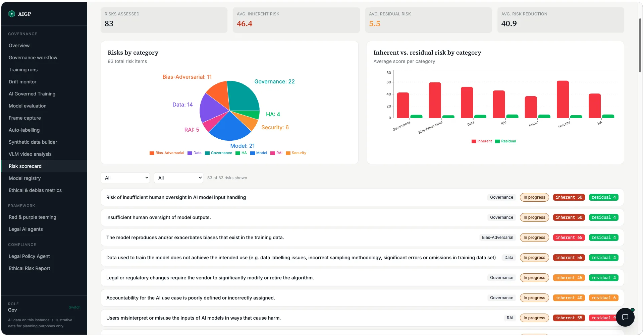Toggle the Data legend swatch

click(190, 153)
